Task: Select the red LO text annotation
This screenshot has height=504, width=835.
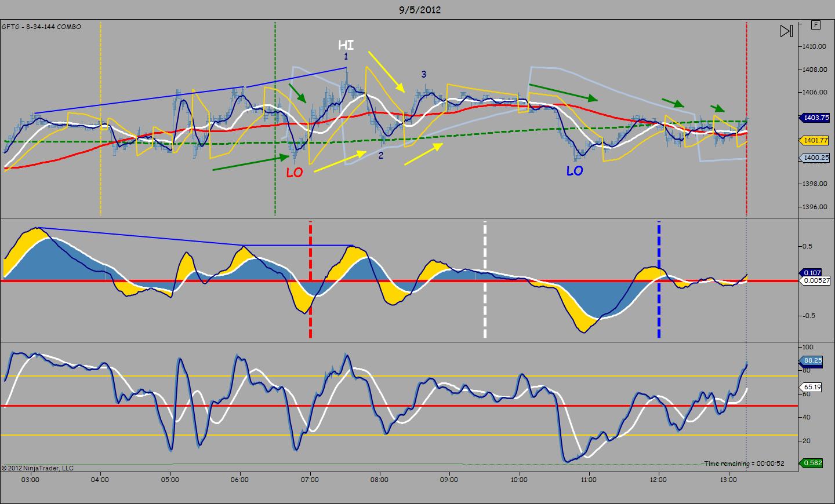Action: point(295,173)
